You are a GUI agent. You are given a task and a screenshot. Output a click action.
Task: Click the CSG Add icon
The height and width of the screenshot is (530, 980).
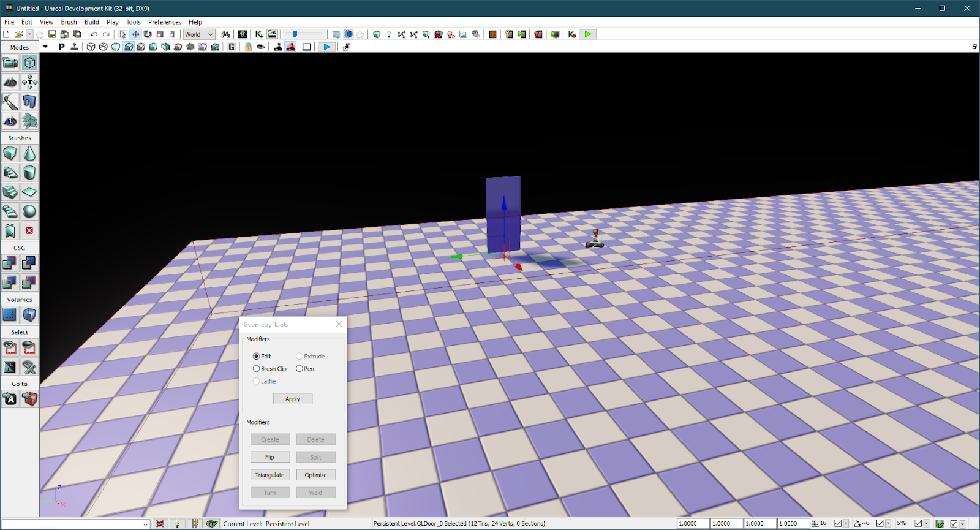10,263
